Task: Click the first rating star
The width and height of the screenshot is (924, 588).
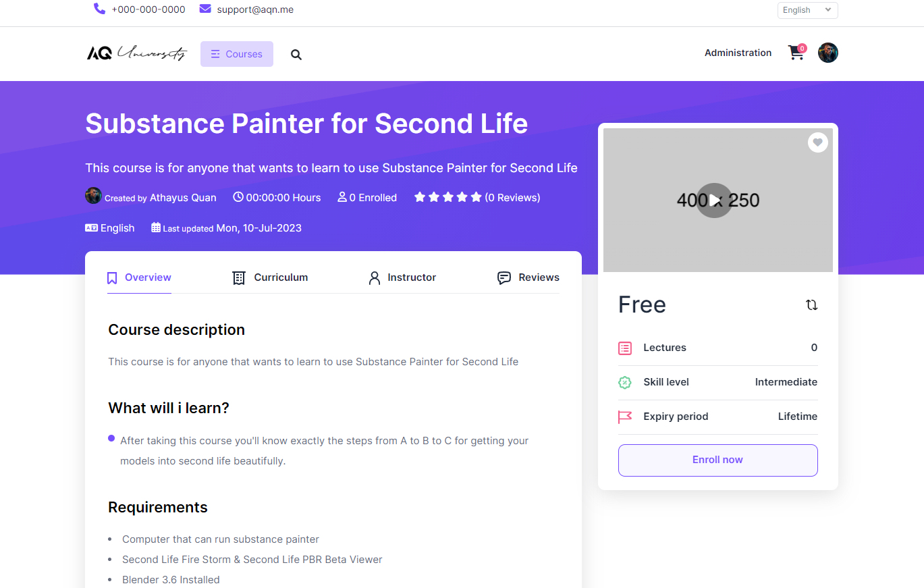Action: tap(420, 197)
